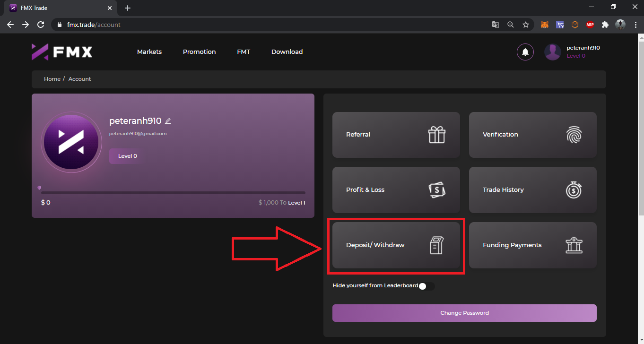Open the Download menu
Viewport: 644px width, 344px height.
pos(287,52)
